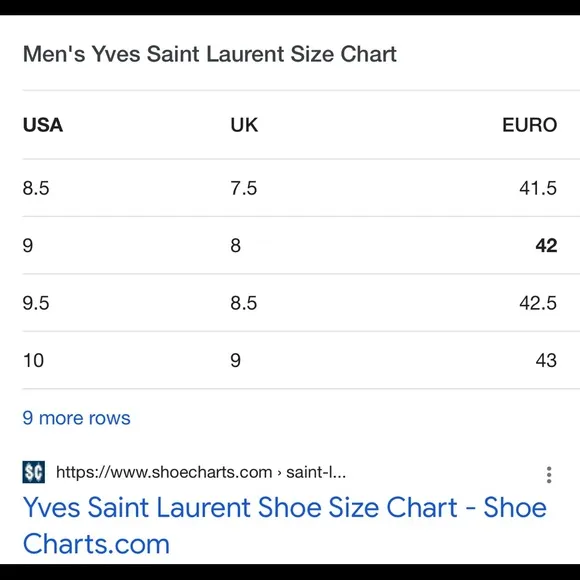Select the USA column header
The image size is (580, 580).
(x=43, y=125)
